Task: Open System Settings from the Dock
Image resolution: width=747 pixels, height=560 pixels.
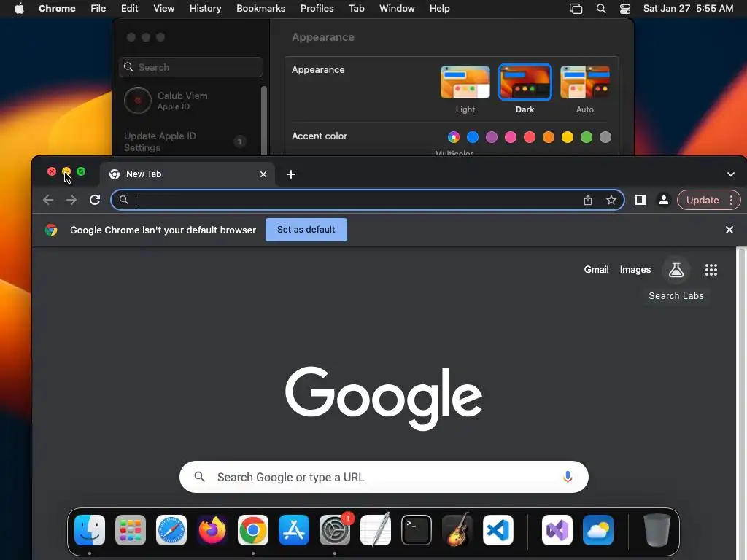Action: click(335, 530)
